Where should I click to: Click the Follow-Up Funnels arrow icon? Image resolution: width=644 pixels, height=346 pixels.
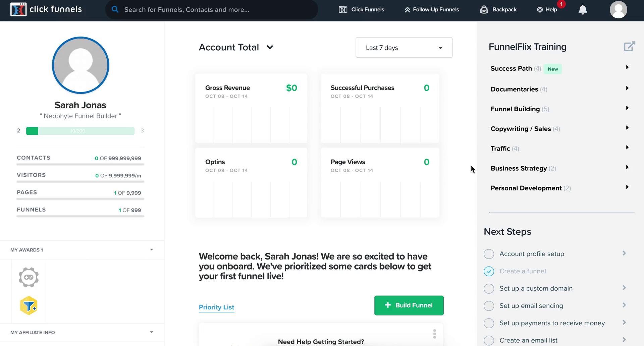pyautogui.click(x=407, y=9)
